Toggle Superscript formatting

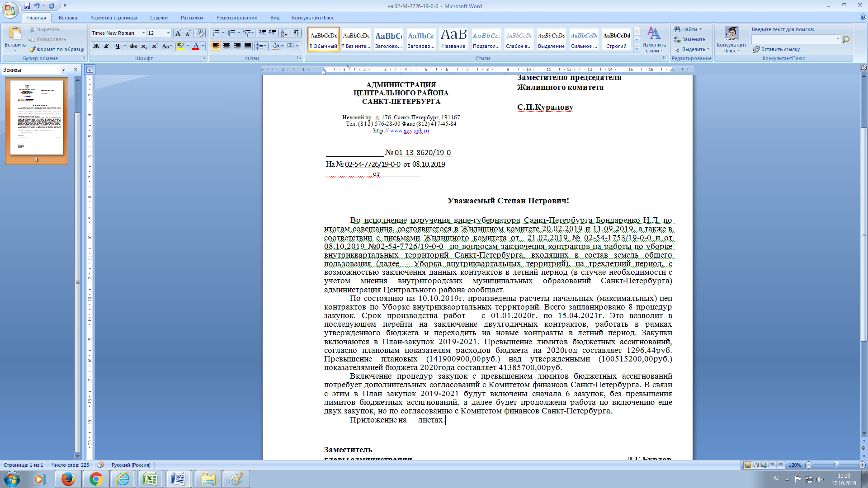155,46
